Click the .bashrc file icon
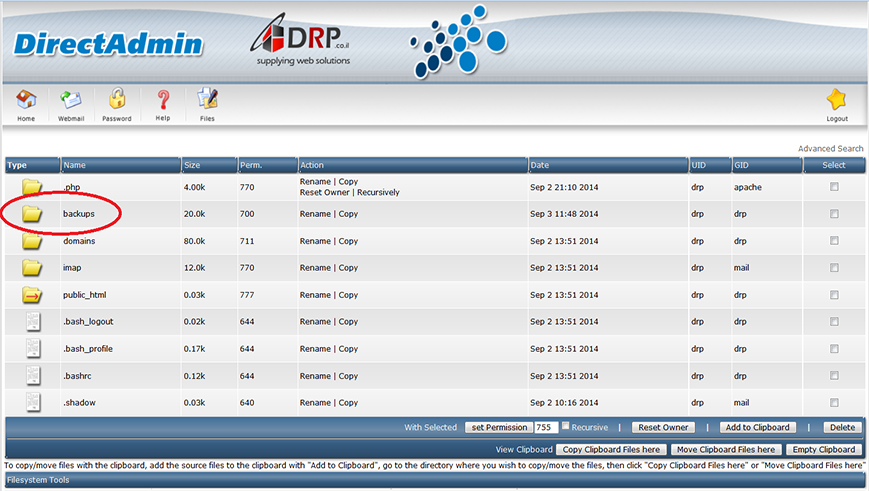869x491 pixels. click(33, 375)
